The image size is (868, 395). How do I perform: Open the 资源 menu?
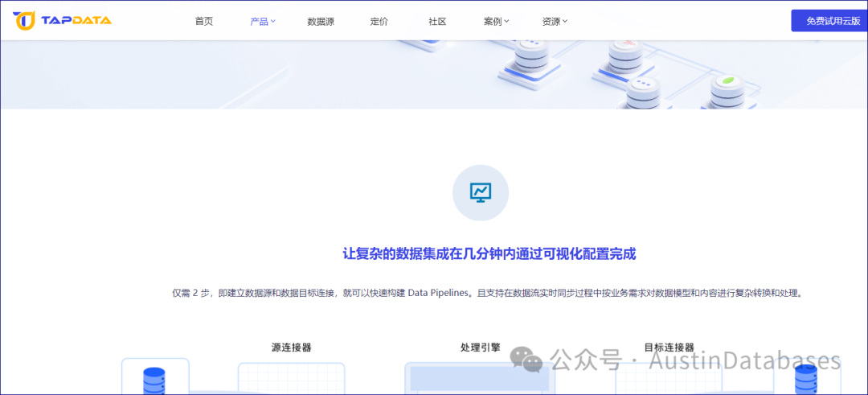(551, 22)
